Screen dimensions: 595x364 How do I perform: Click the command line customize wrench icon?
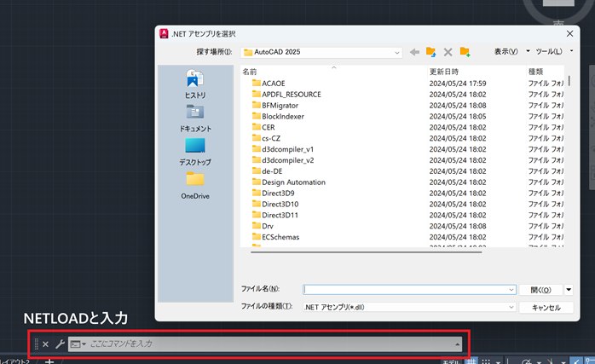tap(60, 344)
